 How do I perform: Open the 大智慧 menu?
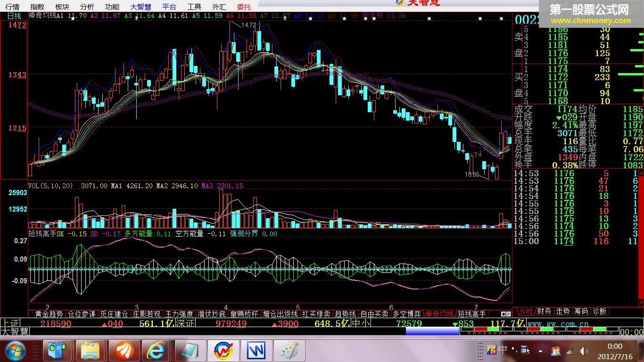141,7
